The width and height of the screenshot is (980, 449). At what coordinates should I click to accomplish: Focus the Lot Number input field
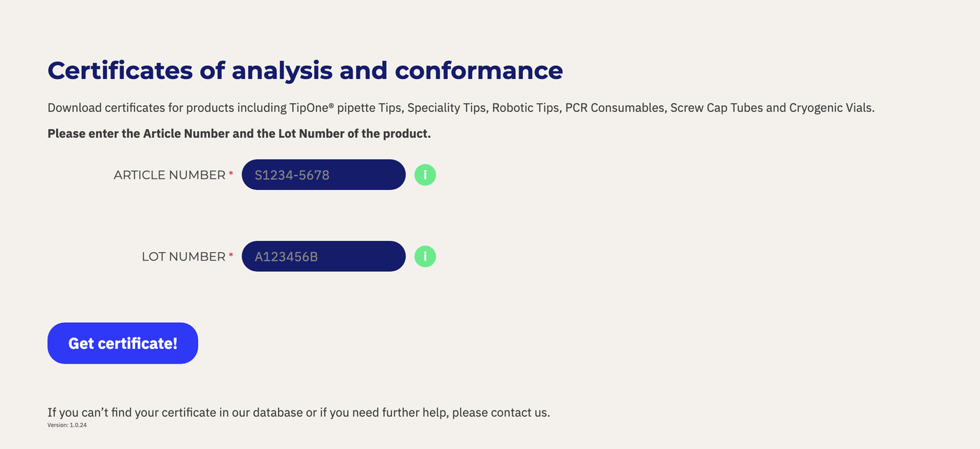tap(323, 256)
